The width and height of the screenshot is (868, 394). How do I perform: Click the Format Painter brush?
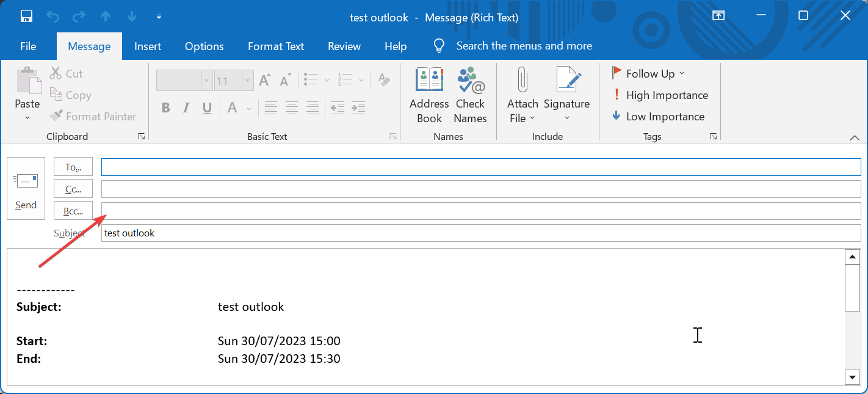pos(56,117)
